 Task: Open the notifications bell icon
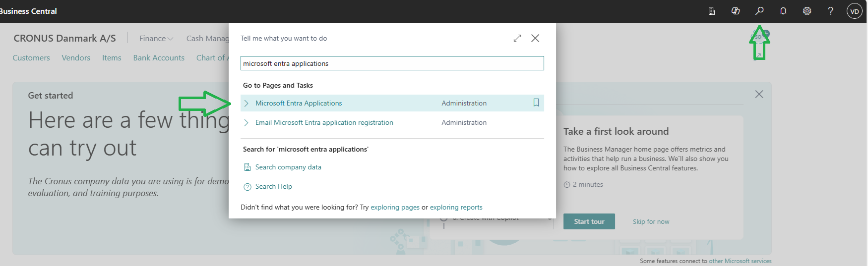click(783, 11)
